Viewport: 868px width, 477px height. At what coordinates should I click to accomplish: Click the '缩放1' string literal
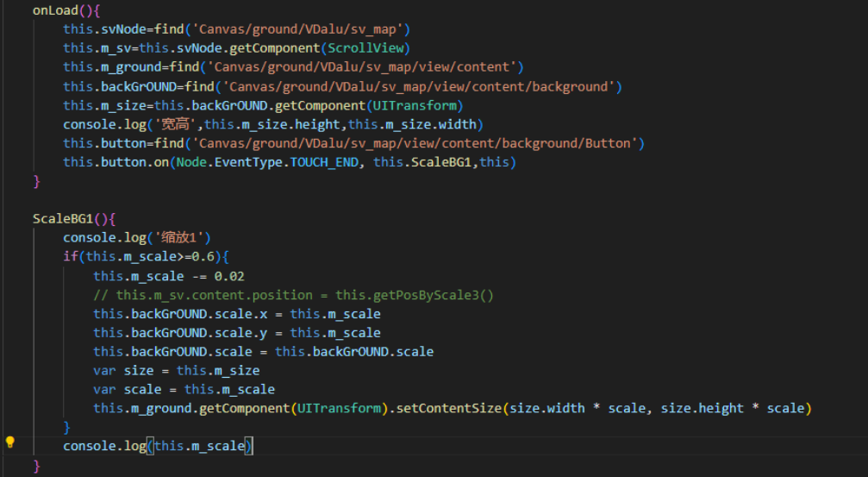[180, 237]
